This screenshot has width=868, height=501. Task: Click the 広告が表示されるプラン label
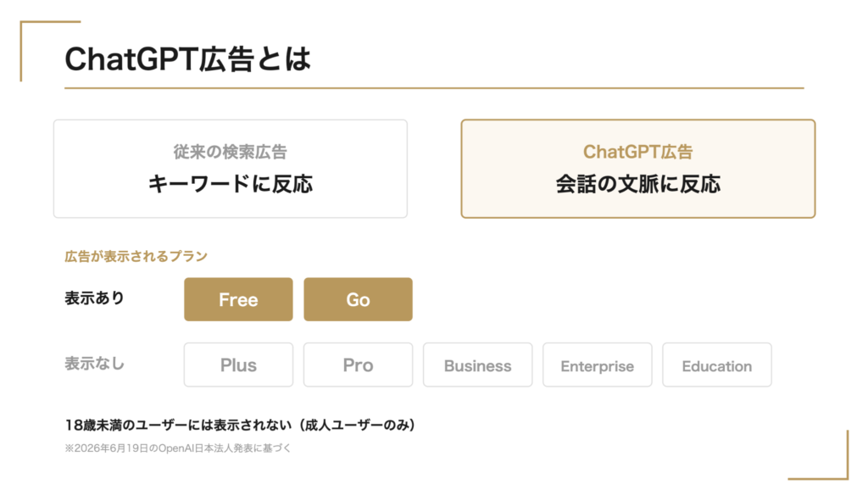click(136, 256)
